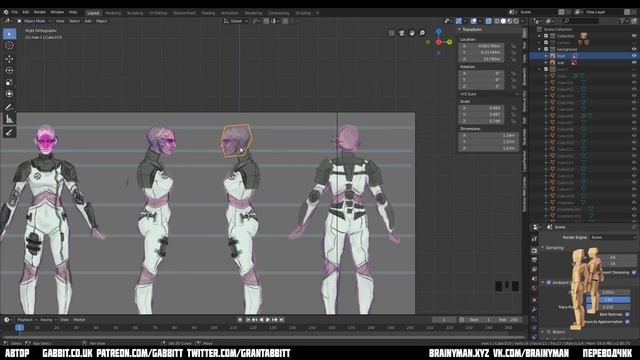Switch to the Animation workspace tab

[229, 13]
